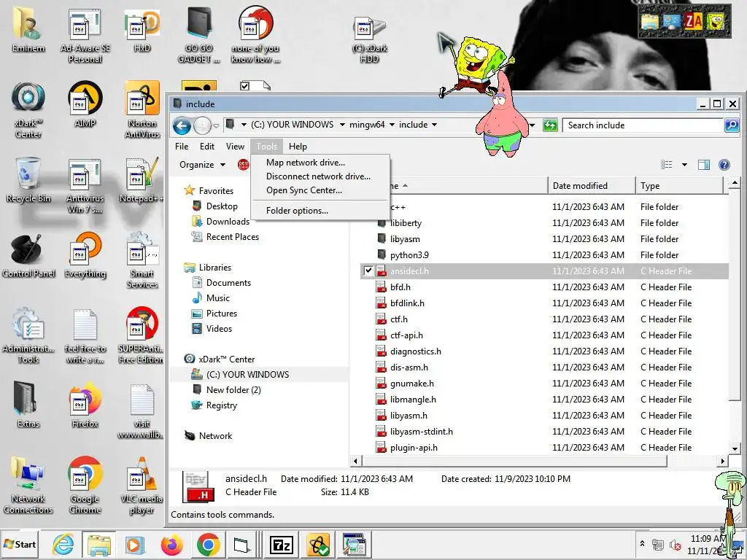
Task: Open the Edit menu
Action: point(206,147)
